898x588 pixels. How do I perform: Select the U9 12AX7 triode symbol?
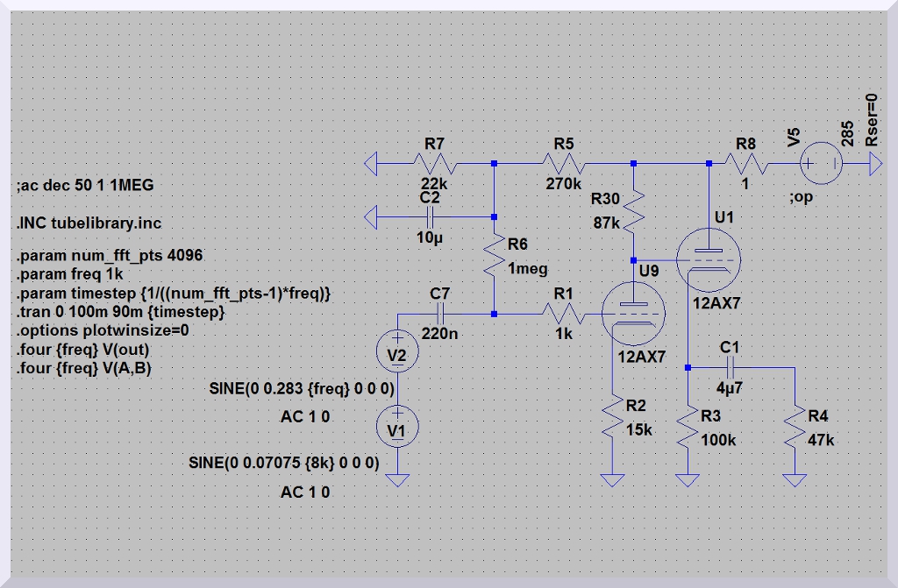click(x=633, y=315)
